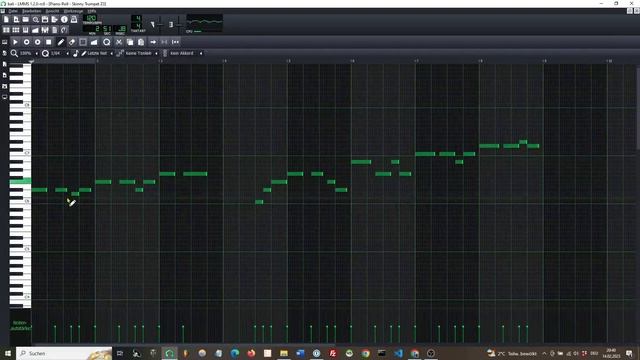Create a new project with the toolbar icon

(6, 19)
